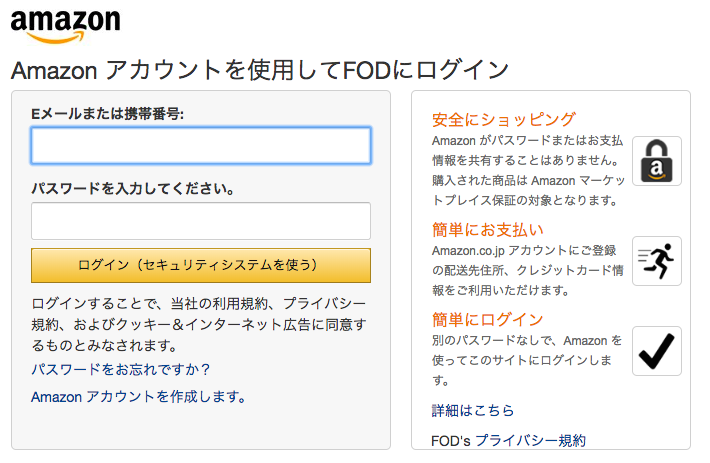Viewport: 710px width, 463px height.
Task: Click the 簡単にログイン heading
Action: [488, 320]
